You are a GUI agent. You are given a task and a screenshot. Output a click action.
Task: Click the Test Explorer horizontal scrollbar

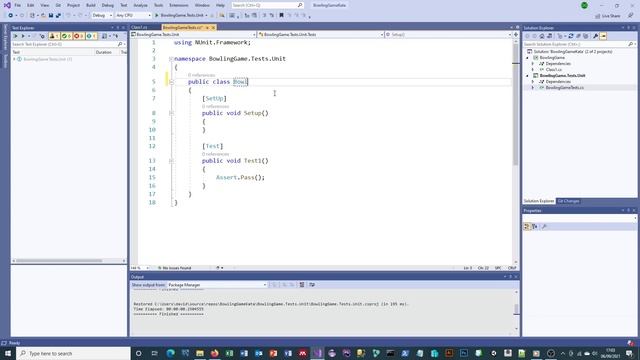tap(59, 260)
